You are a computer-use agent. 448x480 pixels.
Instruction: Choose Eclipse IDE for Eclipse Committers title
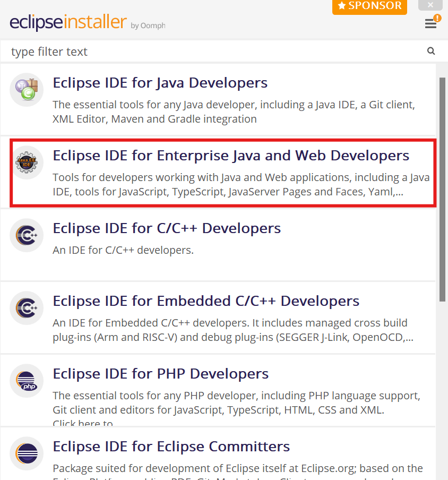pyautogui.click(x=171, y=447)
